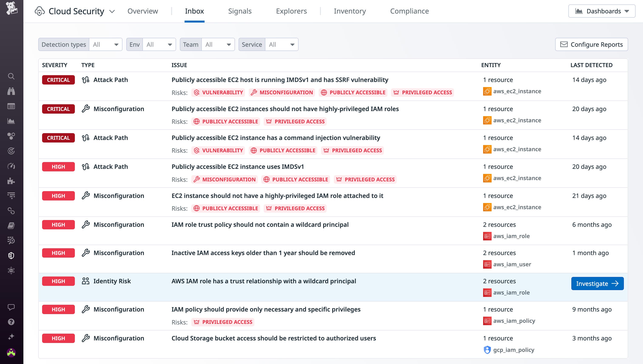Open the Security shield icon in the sidebar

(11, 255)
